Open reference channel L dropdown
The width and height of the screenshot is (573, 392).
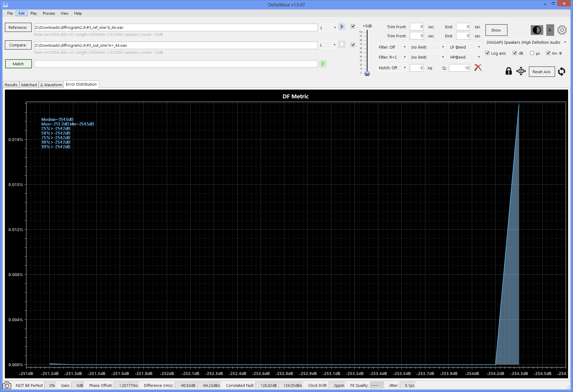pyautogui.click(x=328, y=27)
